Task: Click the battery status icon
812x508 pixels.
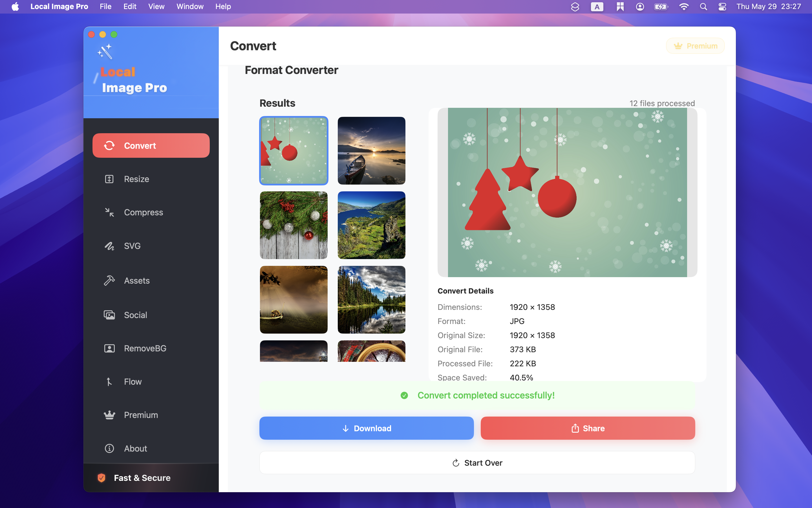Action: (x=661, y=6)
